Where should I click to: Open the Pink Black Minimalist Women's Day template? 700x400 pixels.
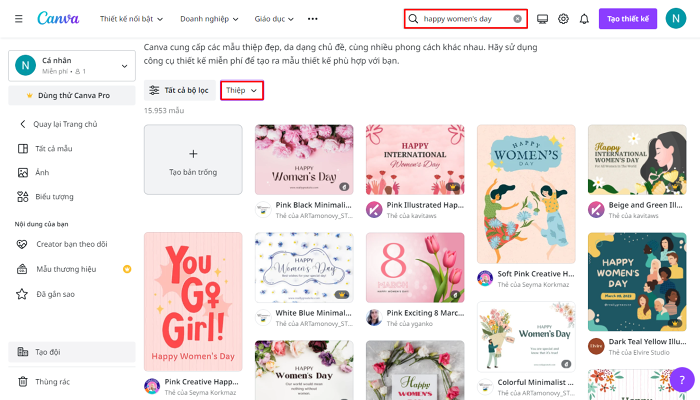pos(304,159)
